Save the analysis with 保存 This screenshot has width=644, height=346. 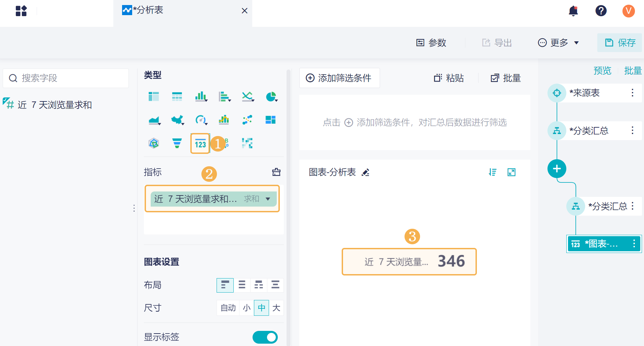point(620,43)
